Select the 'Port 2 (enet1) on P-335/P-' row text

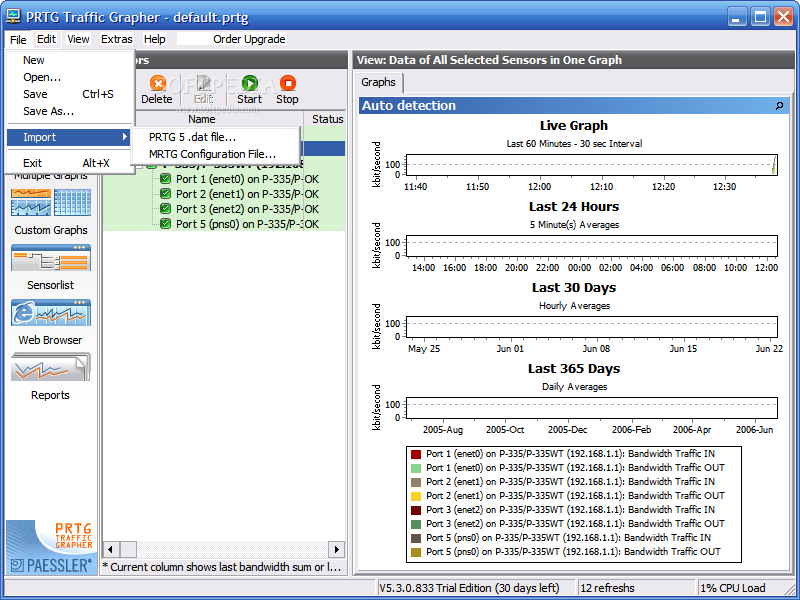point(239,194)
